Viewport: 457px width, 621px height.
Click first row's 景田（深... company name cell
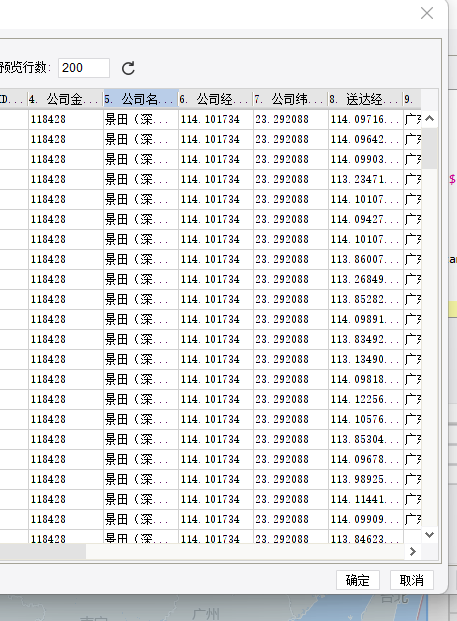[141, 119]
